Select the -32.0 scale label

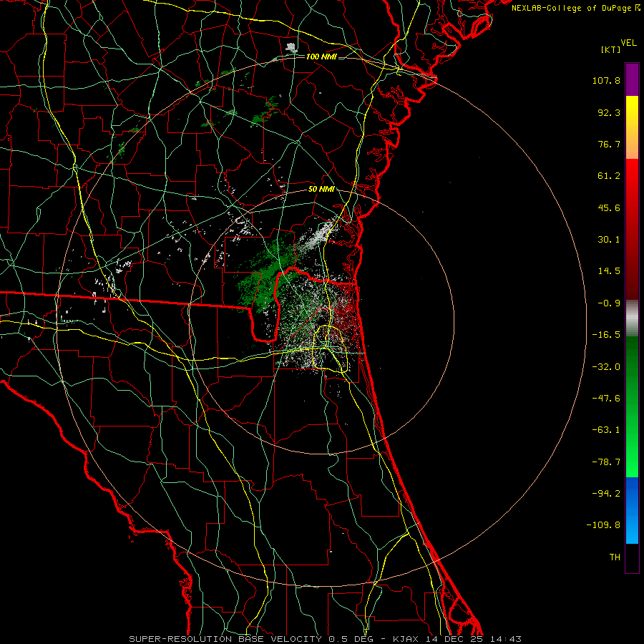606,367
